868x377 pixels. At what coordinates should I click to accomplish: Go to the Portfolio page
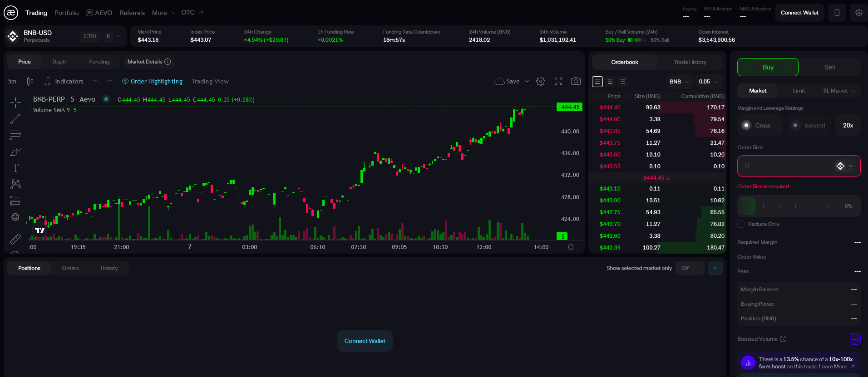pos(67,13)
